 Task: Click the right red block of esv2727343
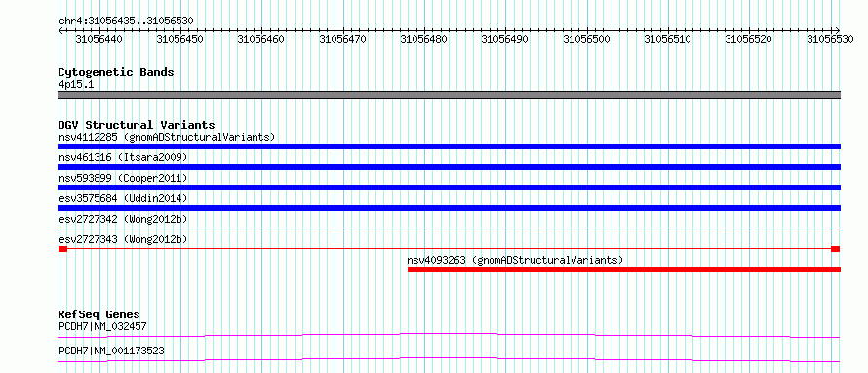click(x=836, y=249)
